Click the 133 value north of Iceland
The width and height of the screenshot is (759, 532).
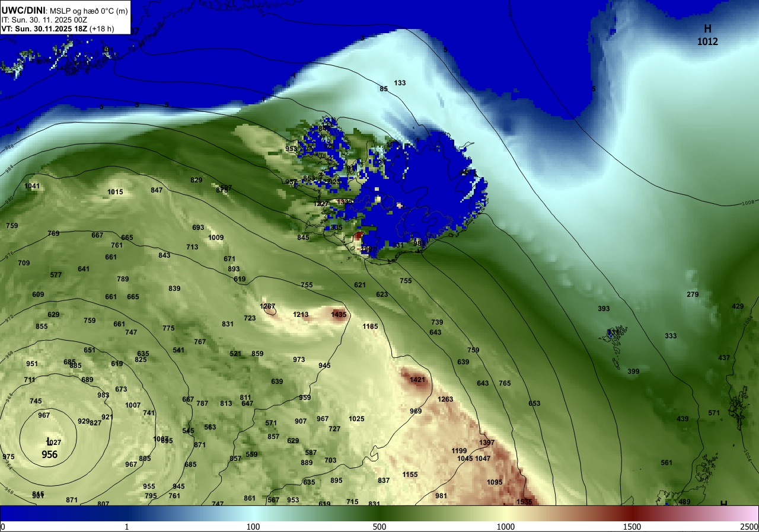point(400,83)
